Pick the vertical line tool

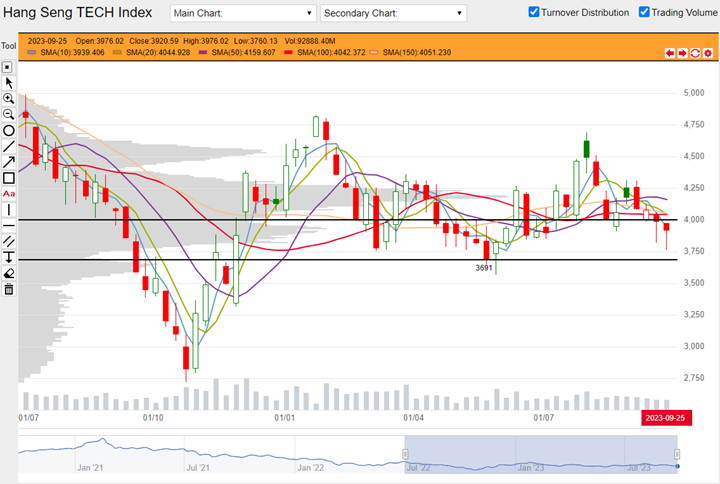[9, 210]
